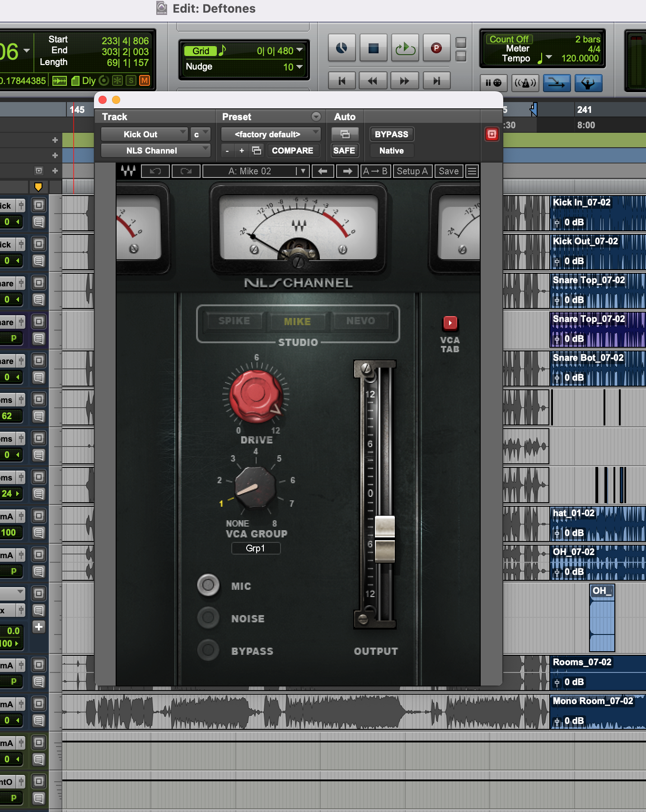
Task: Load next preset with right arrow
Action: point(347,171)
